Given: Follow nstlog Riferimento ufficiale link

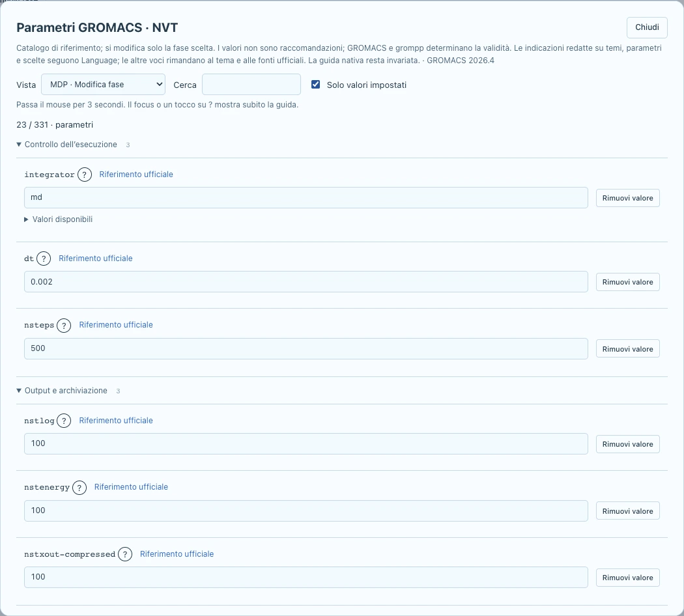Looking at the screenshot, I should point(116,421).
